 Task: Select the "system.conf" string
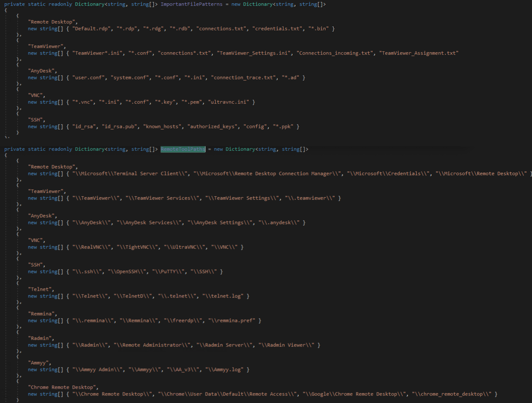(130, 78)
